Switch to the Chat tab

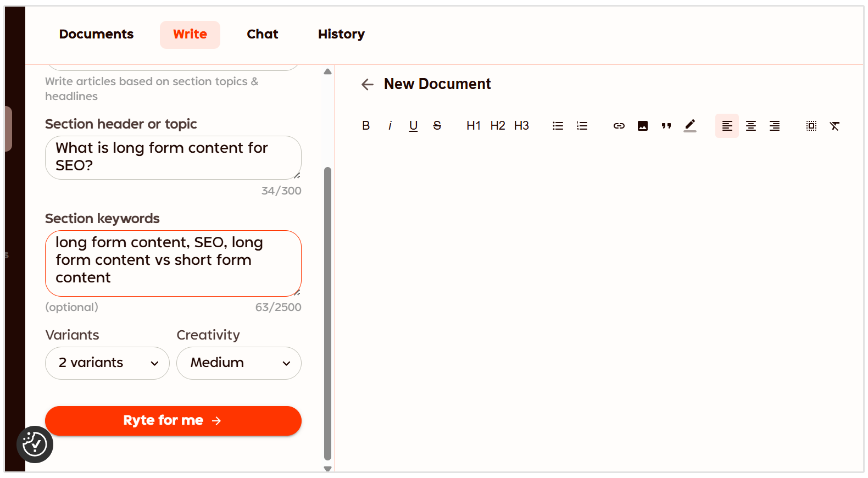tap(262, 34)
